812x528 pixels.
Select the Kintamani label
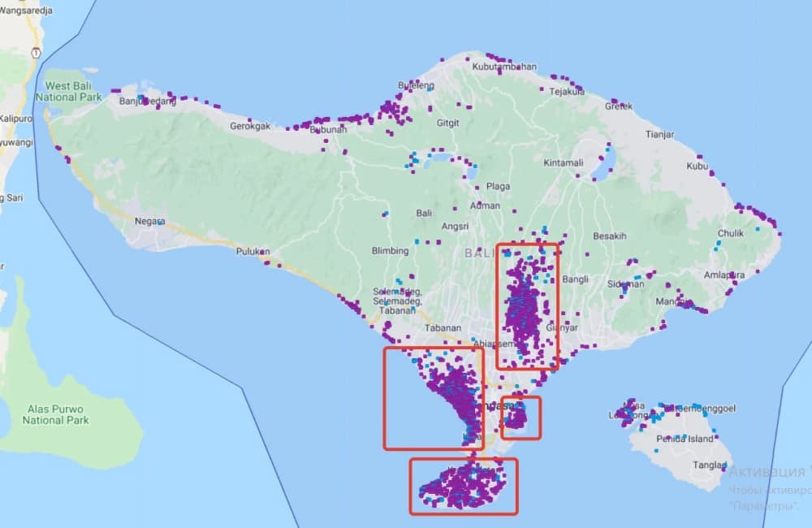point(564,162)
